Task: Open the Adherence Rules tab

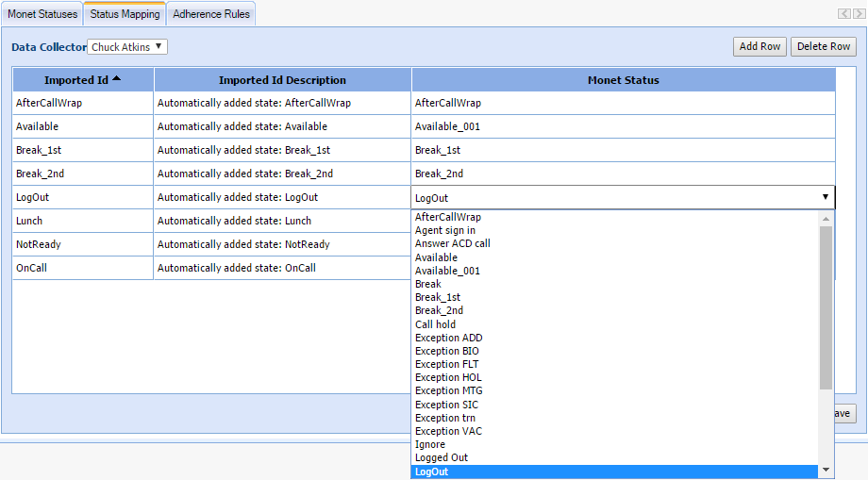Action: [210, 14]
